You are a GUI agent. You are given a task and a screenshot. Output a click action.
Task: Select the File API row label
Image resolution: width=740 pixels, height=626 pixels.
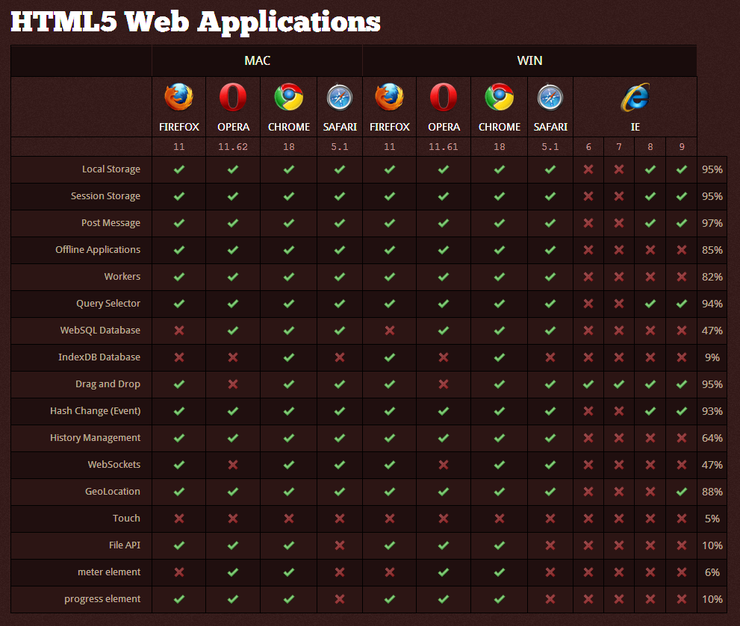tap(125, 545)
